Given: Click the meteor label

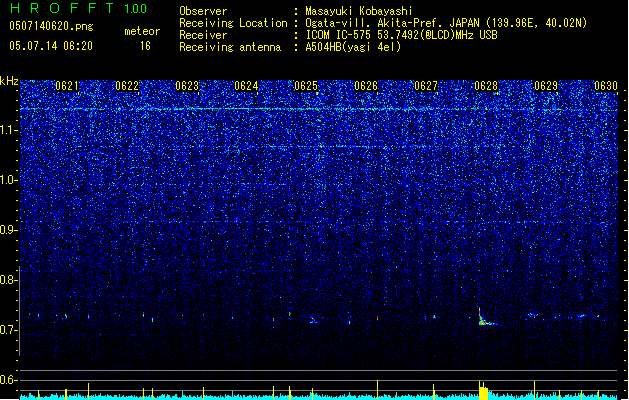Looking at the screenshot, I should [x=142, y=31].
